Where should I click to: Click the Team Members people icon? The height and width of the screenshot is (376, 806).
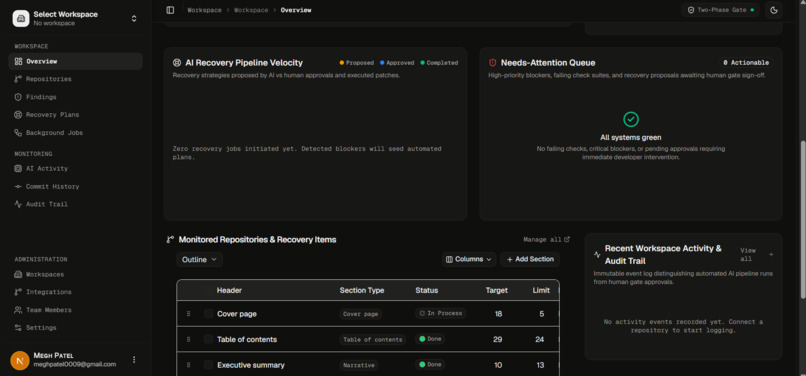18,310
